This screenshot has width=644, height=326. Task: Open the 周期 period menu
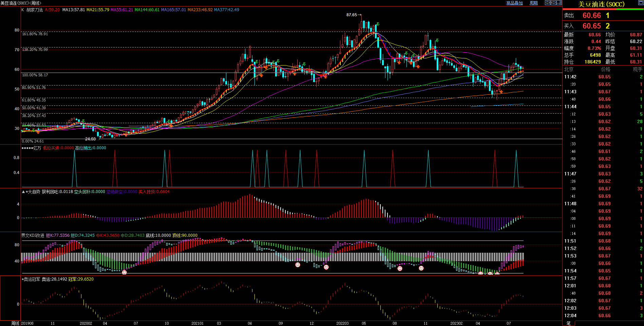[x=534, y=3]
